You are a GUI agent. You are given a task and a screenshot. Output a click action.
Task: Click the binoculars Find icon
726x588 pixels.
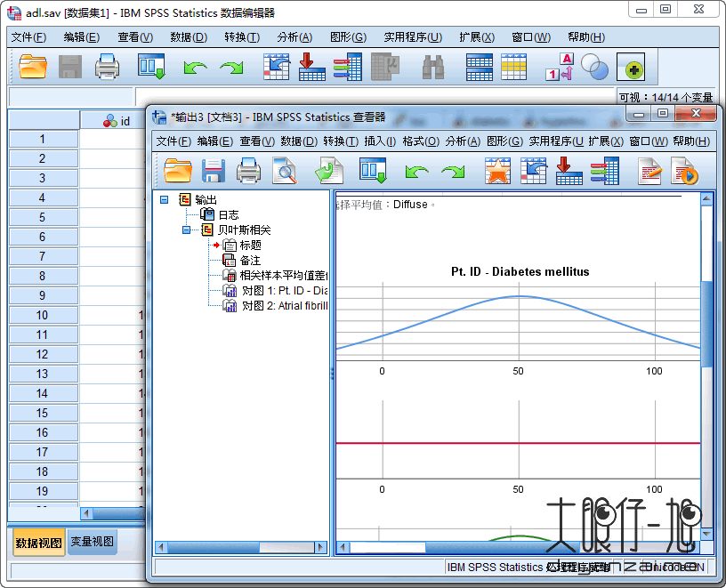click(x=433, y=68)
